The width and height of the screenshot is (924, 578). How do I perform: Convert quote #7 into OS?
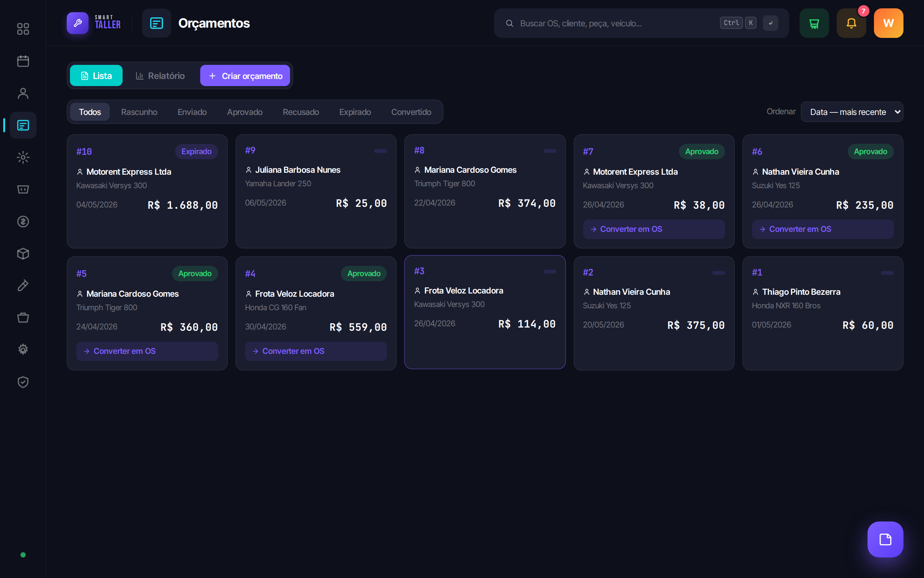click(654, 229)
